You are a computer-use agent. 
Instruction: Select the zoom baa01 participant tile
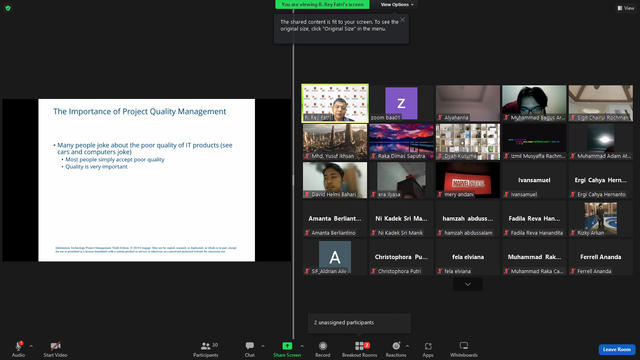click(x=401, y=103)
